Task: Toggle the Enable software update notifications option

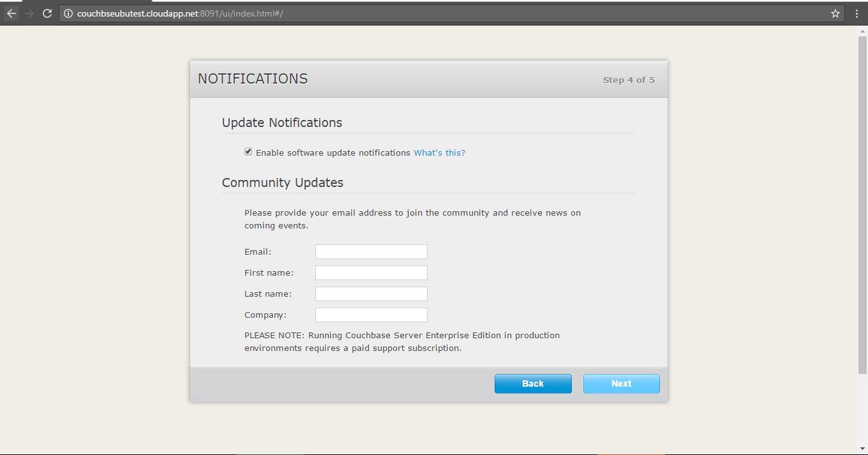Action: tap(248, 151)
